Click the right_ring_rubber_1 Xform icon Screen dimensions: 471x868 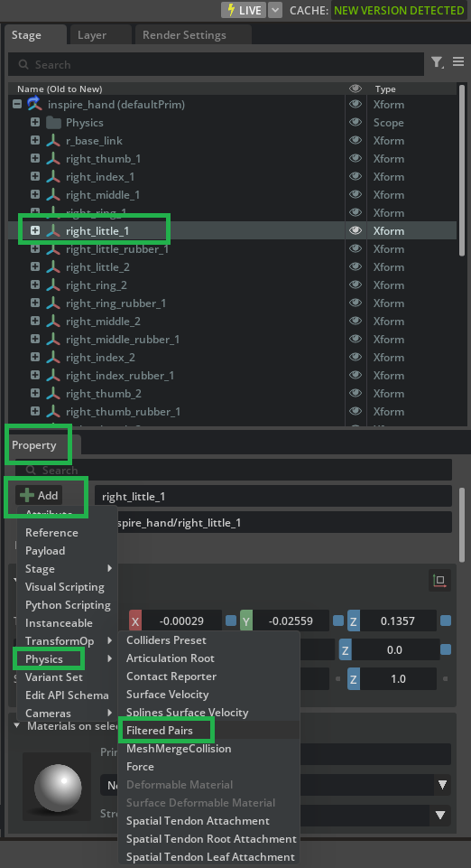click(x=53, y=303)
